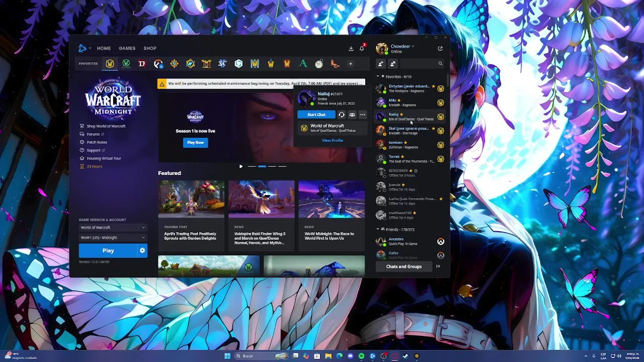Open the Chowdeer status dropdown
This screenshot has height=362, width=644.
[403, 46]
